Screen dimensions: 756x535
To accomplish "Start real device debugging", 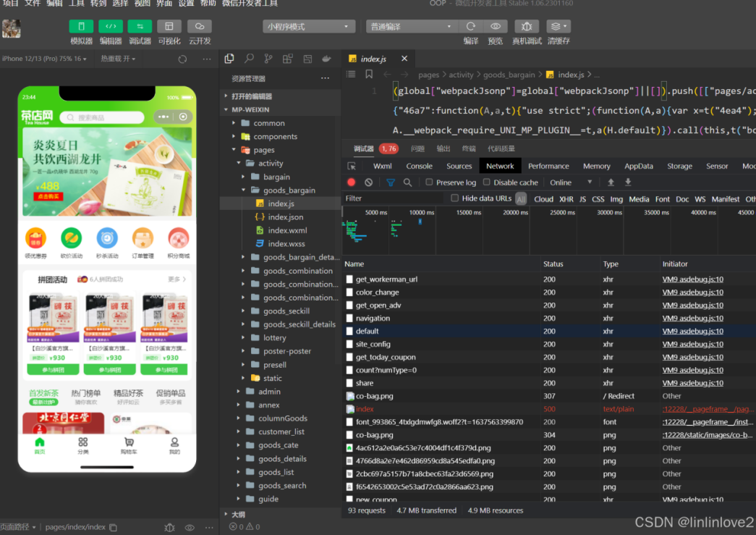I will (x=527, y=27).
